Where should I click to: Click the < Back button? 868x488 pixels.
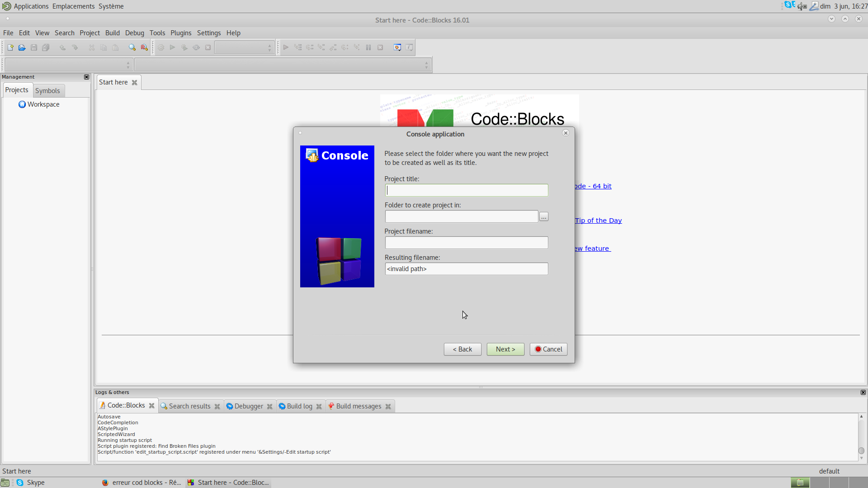[462, 349]
